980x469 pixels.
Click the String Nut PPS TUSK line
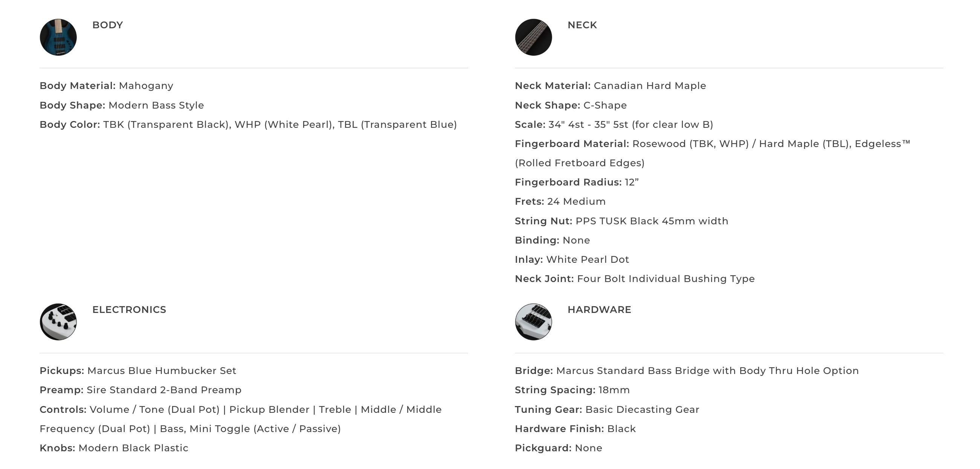click(621, 221)
